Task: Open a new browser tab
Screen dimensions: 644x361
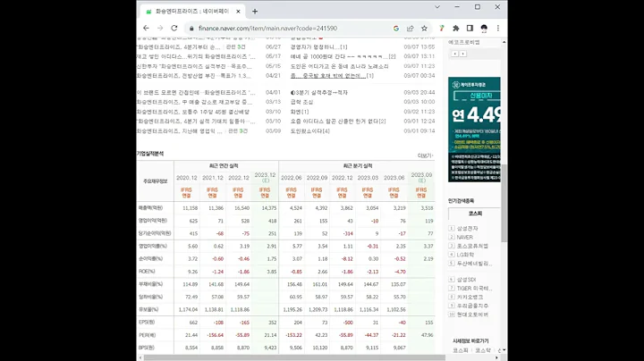Action: pyautogui.click(x=255, y=12)
